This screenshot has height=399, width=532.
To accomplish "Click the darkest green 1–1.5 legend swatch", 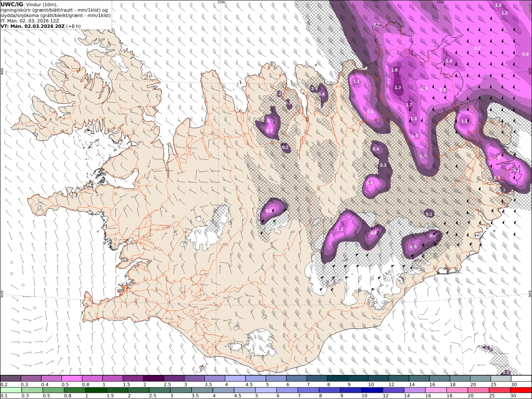I will 96,390.
